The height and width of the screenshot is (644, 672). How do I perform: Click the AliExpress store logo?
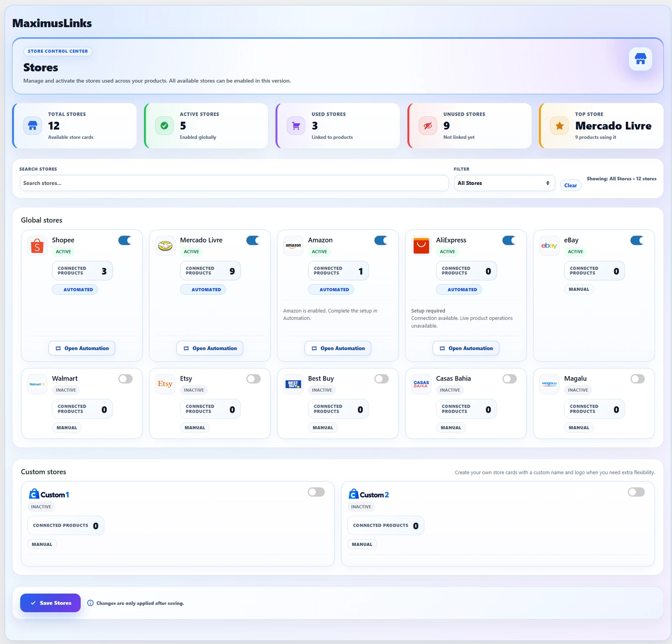pos(421,246)
